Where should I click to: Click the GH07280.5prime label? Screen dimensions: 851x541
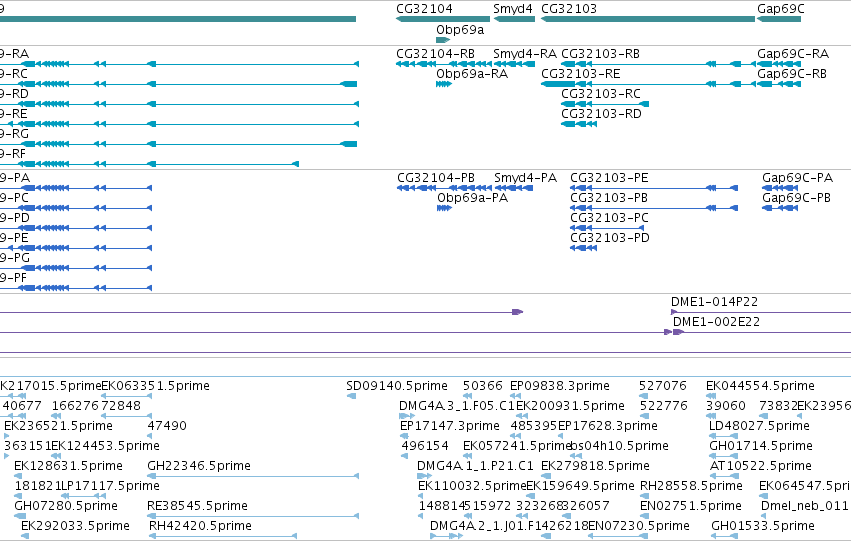(x=66, y=506)
